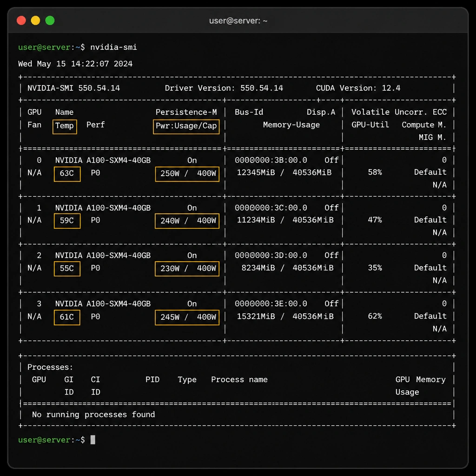Click the nvidia-smi command text
Image resolution: width=476 pixels, height=476 pixels.
tap(113, 47)
